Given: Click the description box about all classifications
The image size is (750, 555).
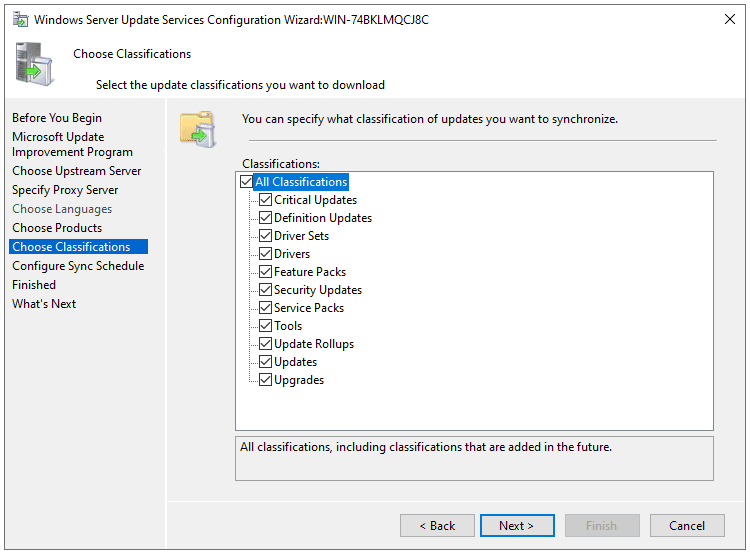Looking at the screenshot, I should click(x=474, y=458).
